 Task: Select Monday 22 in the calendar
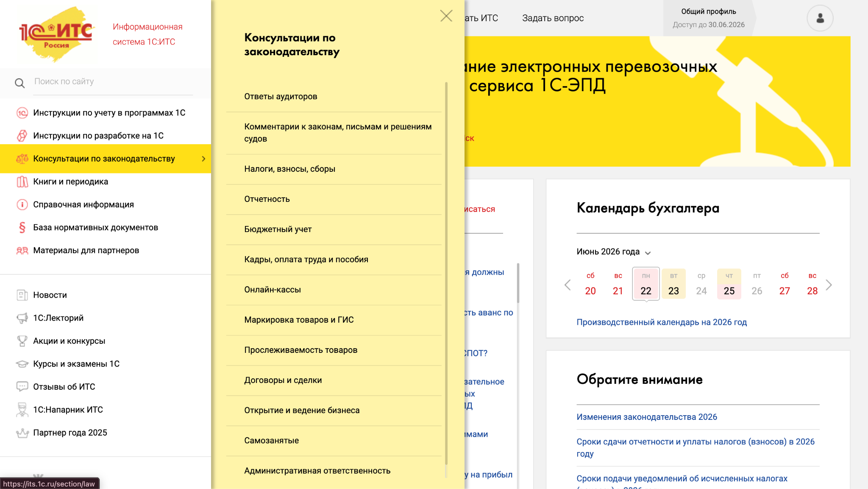point(645,284)
